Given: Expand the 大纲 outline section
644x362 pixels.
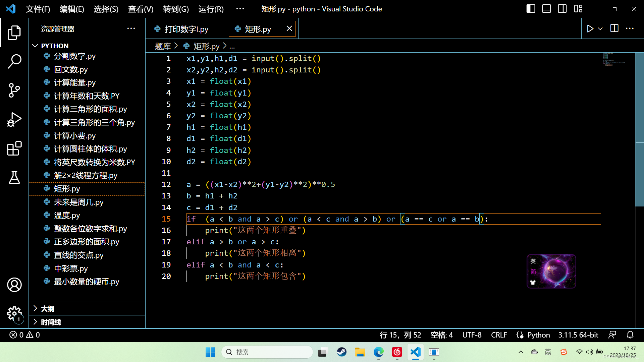Looking at the screenshot, I should click(x=87, y=308).
